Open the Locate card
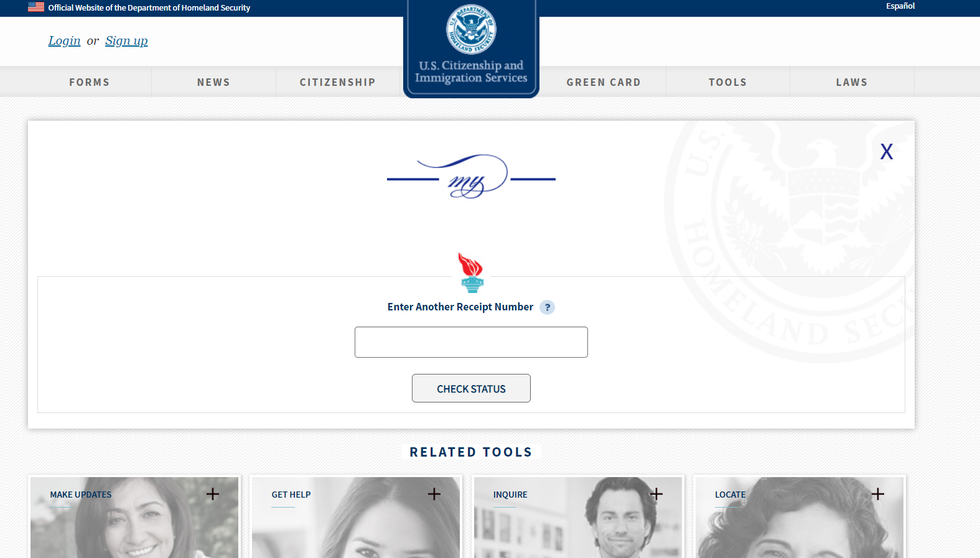 click(800, 518)
